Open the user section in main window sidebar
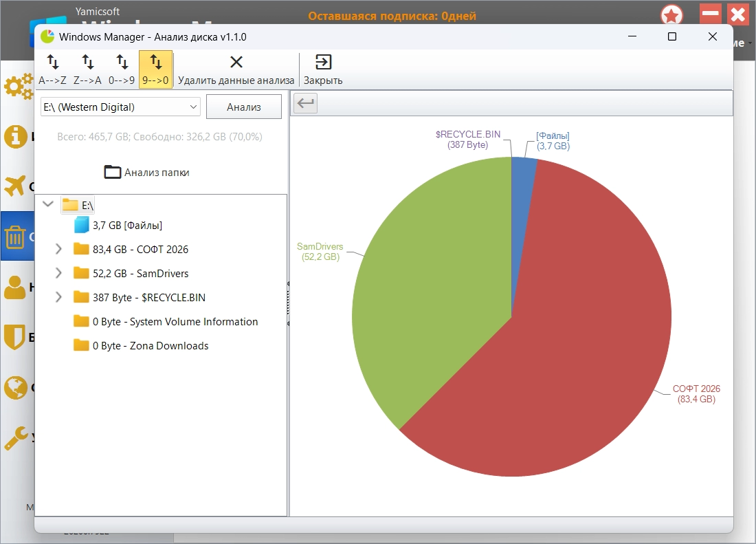 (15, 287)
